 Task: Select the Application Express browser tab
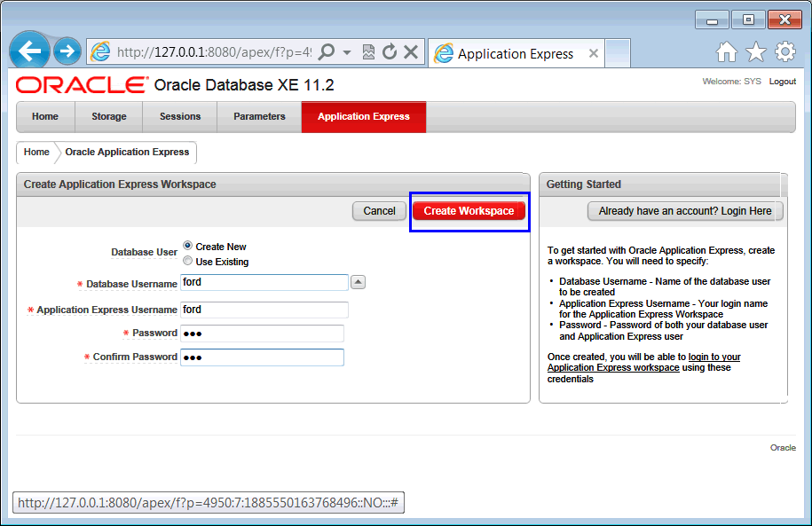[x=516, y=54]
